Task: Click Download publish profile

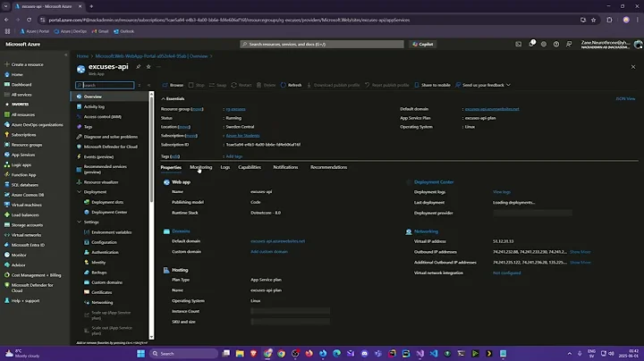Action: 333,85
